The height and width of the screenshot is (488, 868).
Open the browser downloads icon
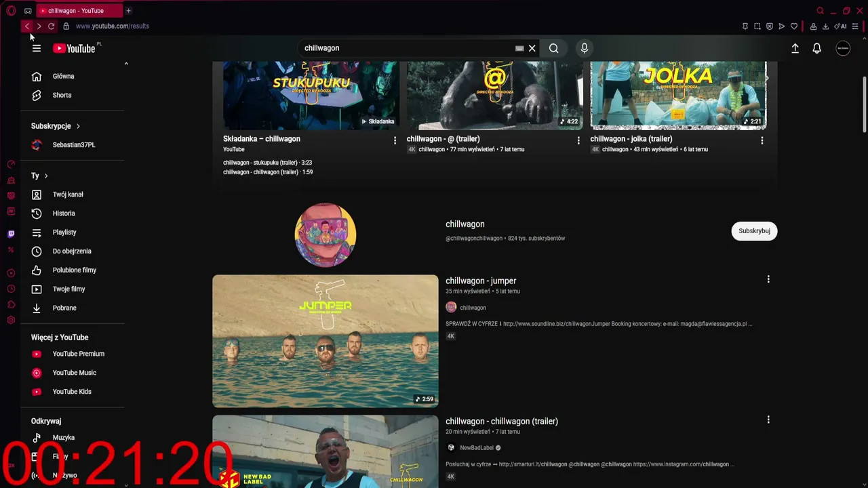click(825, 26)
